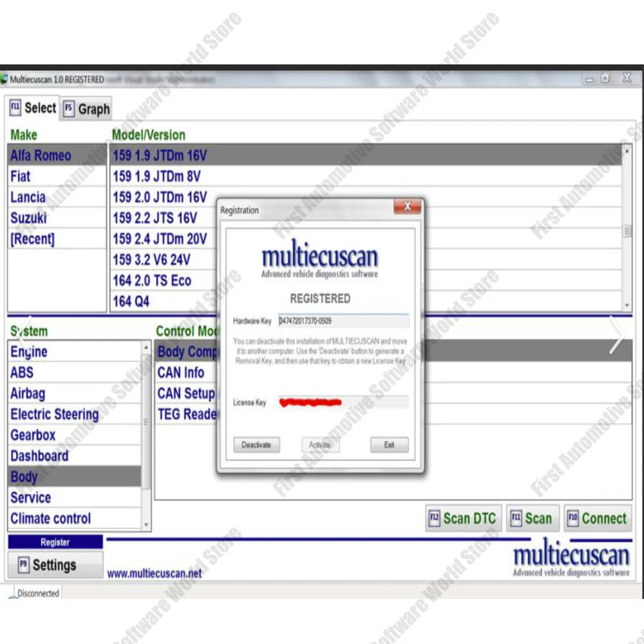Viewport: 644px width, 644px height.
Task: Close the Multiecuscan main window
Action: coord(627,77)
